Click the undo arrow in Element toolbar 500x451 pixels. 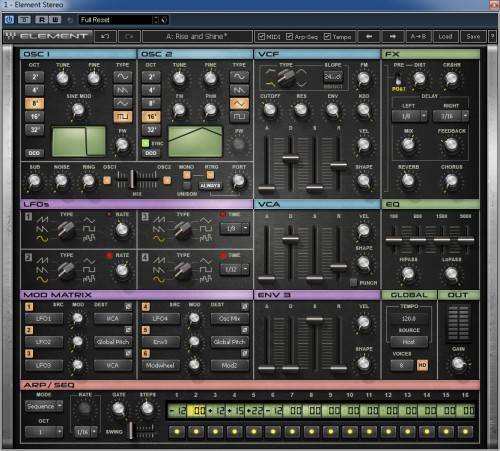pos(105,36)
